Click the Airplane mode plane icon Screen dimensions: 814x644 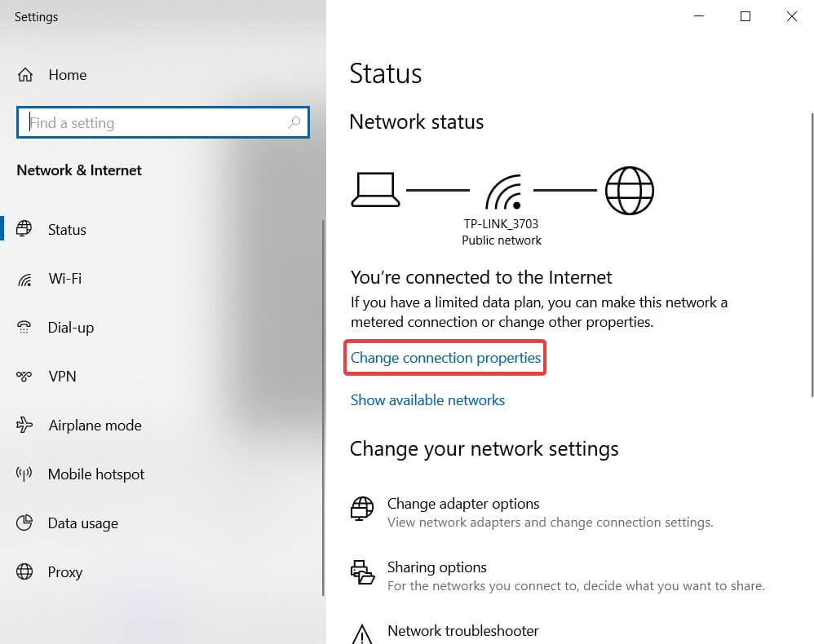point(24,425)
